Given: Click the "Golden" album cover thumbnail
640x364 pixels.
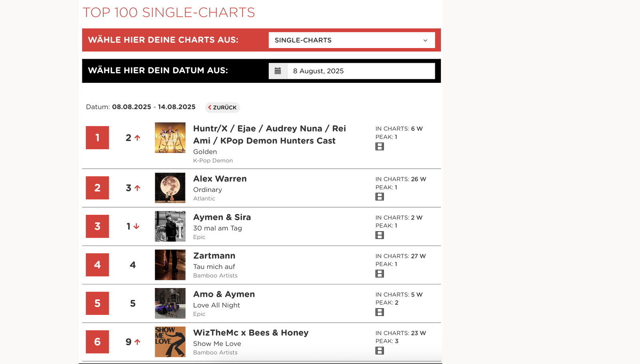Looking at the screenshot, I should (170, 138).
